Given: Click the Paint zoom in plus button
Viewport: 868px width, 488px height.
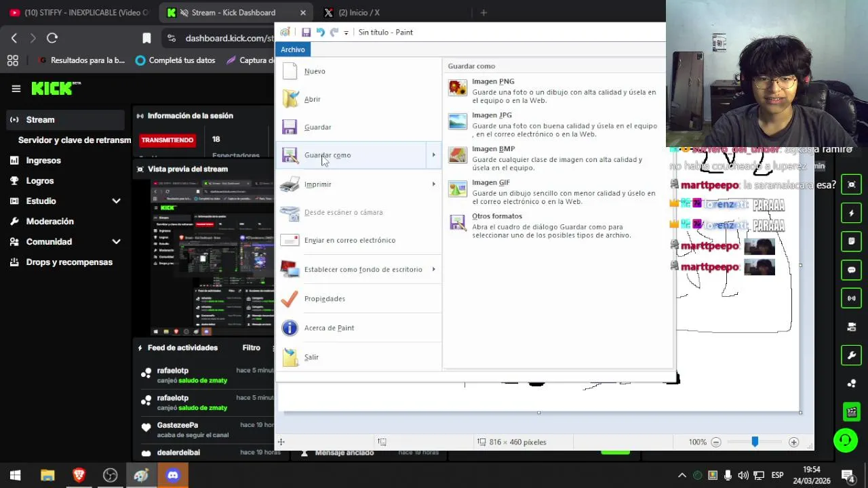Looking at the screenshot, I should pyautogui.click(x=793, y=442).
